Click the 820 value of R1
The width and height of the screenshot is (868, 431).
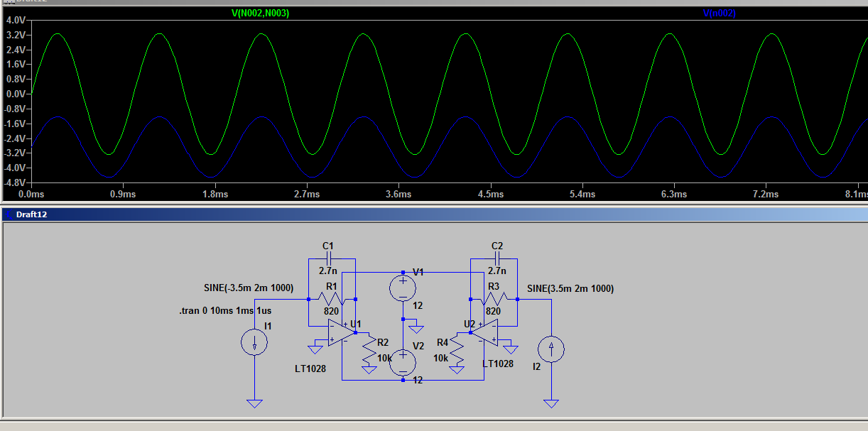pos(331,311)
